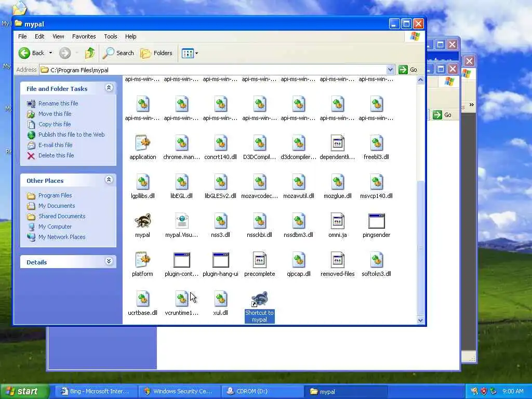
Task: Click the scroll down arrow of file list
Action: coord(421,320)
